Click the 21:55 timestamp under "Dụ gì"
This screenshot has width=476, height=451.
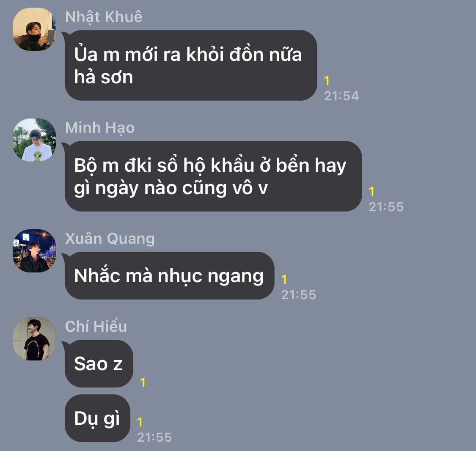[154, 437]
